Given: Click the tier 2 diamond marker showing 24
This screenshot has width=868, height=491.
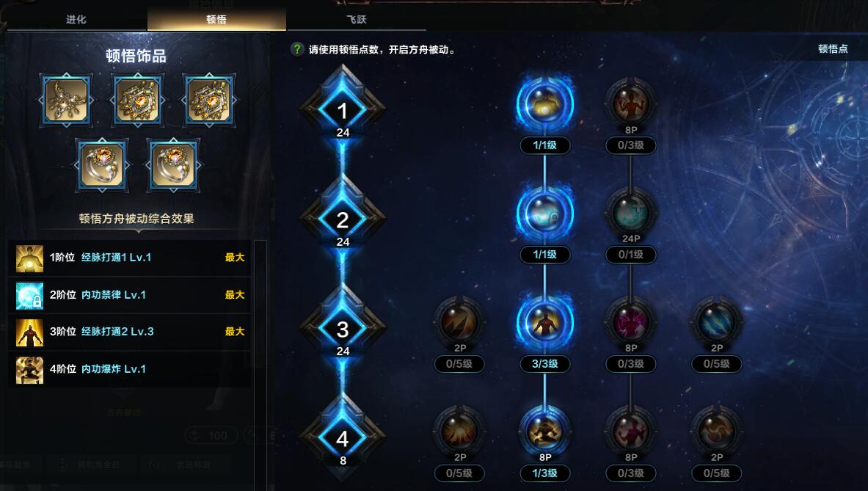Looking at the screenshot, I should (x=343, y=219).
